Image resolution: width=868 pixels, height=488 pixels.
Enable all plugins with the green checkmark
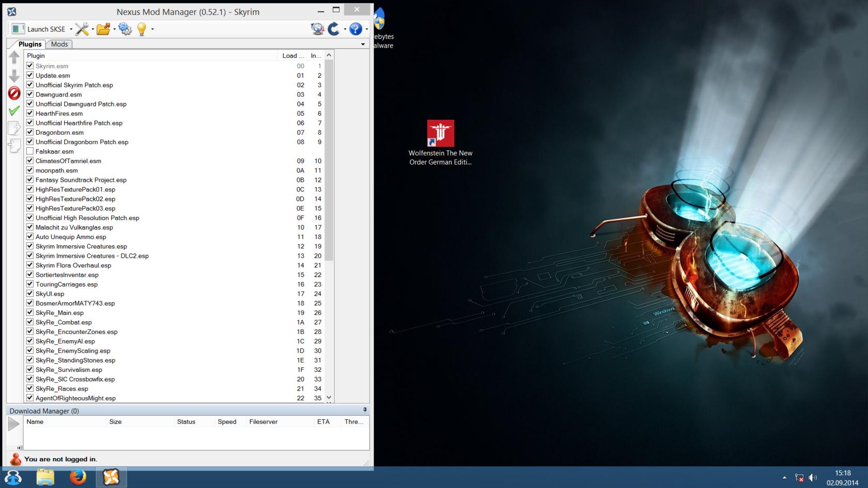(14, 111)
